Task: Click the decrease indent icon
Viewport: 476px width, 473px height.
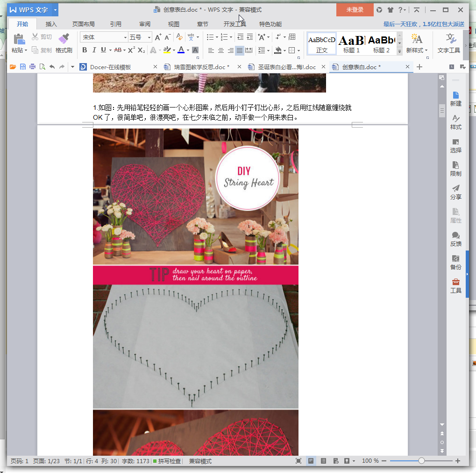Action: (240, 37)
